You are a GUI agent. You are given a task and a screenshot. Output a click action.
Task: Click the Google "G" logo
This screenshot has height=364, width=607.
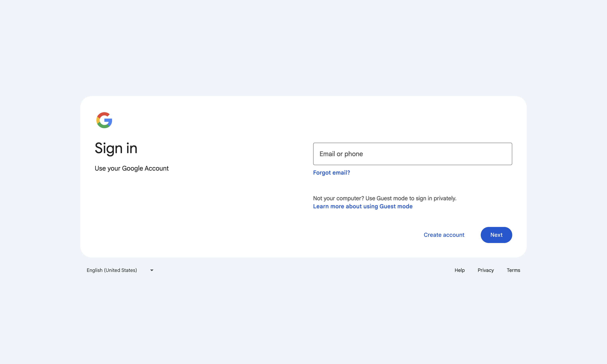[104, 120]
